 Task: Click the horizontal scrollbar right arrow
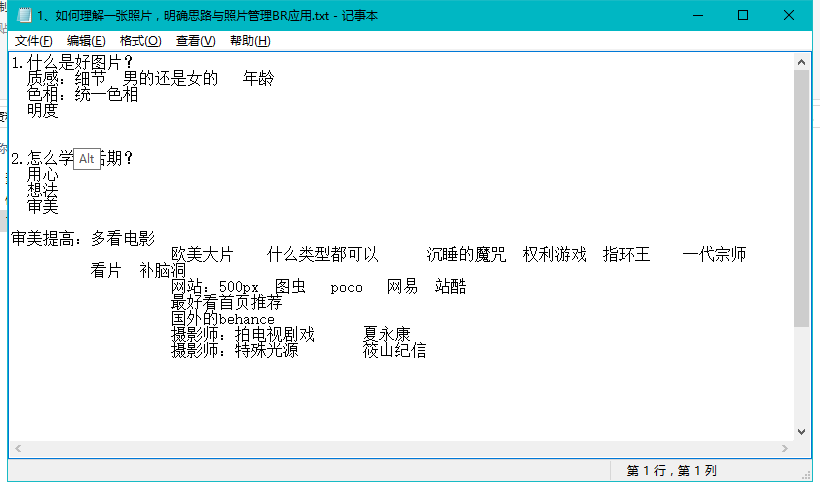(784, 449)
